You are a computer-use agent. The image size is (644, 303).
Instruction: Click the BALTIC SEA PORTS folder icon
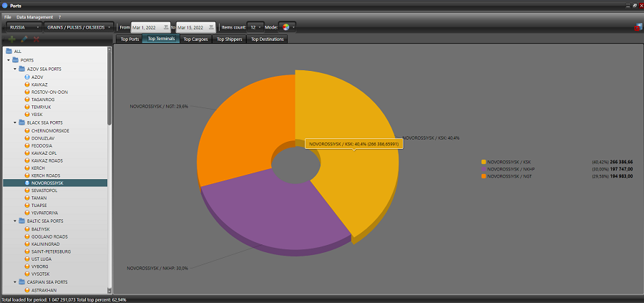coord(21,221)
